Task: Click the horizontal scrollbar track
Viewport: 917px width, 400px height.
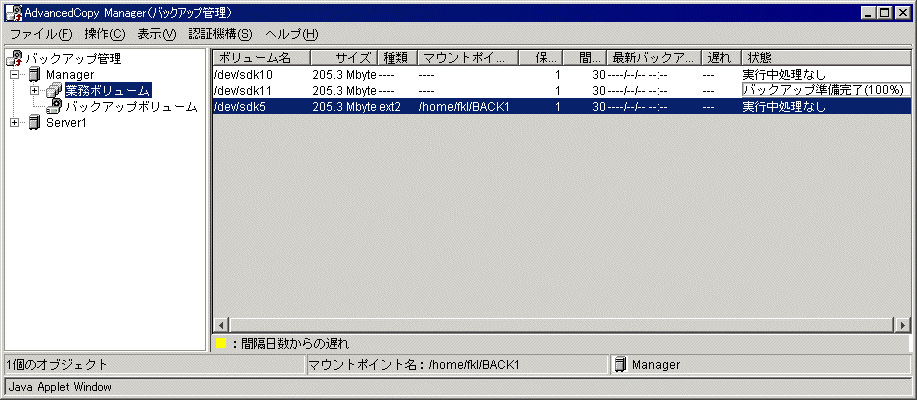Action: click(x=561, y=325)
